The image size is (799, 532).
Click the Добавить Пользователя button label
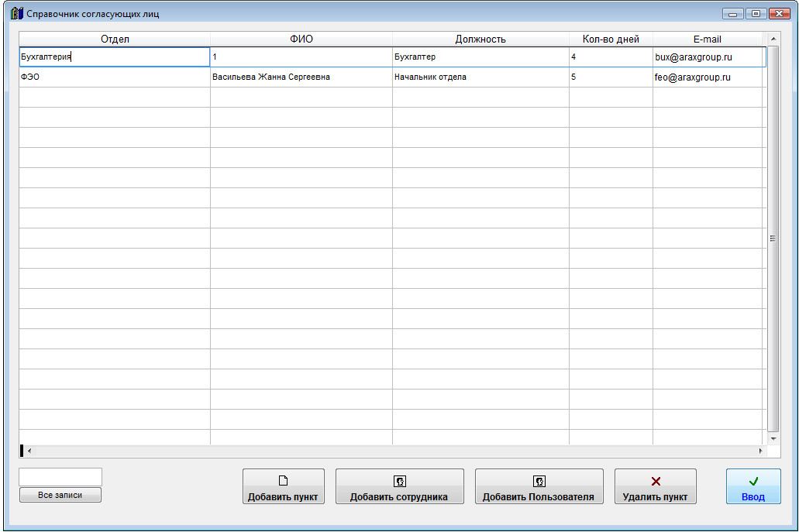click(x=539, y=497)
